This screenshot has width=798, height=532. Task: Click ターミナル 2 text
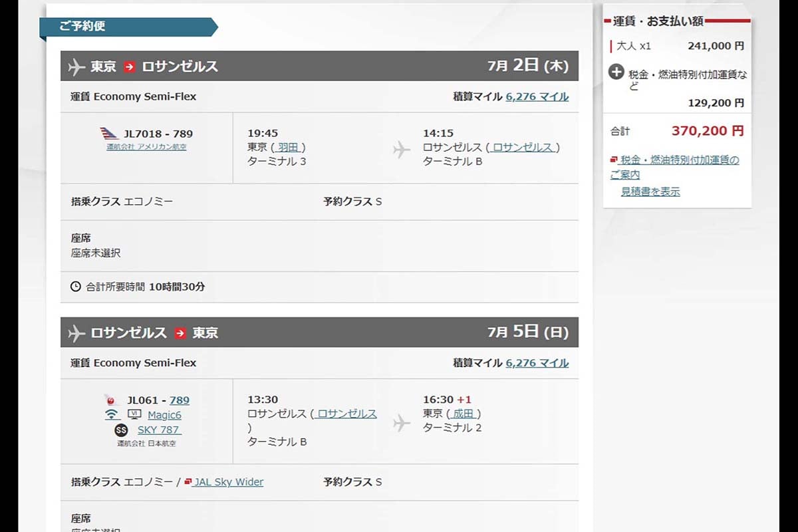point(452,428)
